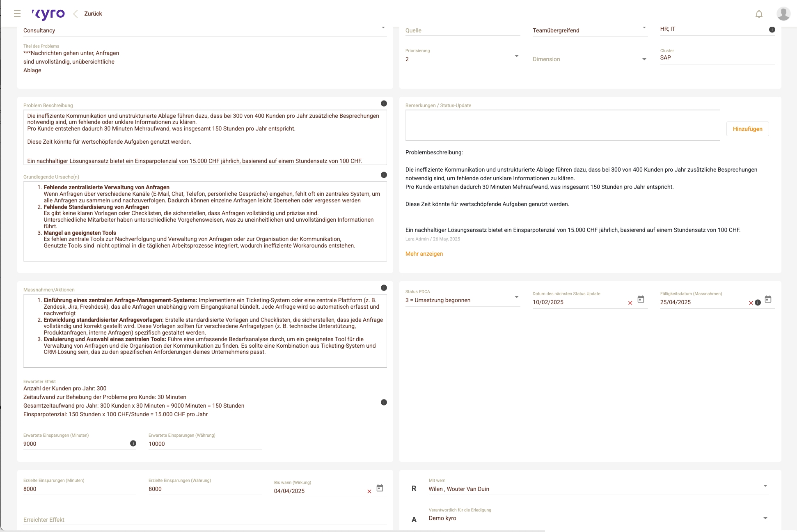Open Verantwortlich für die Erledigung dropdown
The width and height of the screenshot is (797, 532).
[765, 518]
